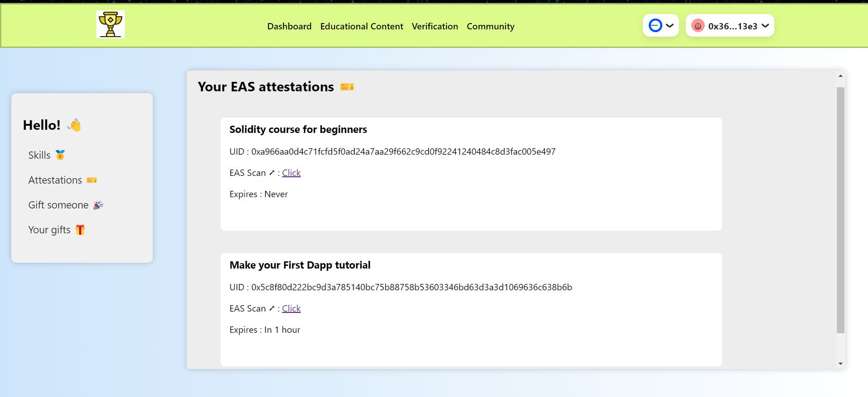Navigate to the Community page
The height and width of the screenshot is (397, 868).
491,26
